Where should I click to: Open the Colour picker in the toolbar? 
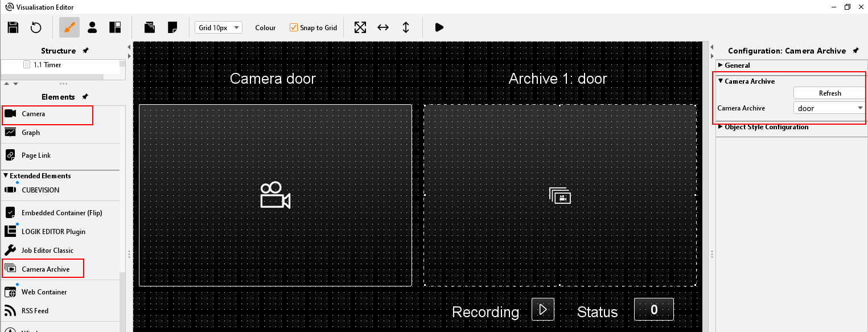(265, 27)
